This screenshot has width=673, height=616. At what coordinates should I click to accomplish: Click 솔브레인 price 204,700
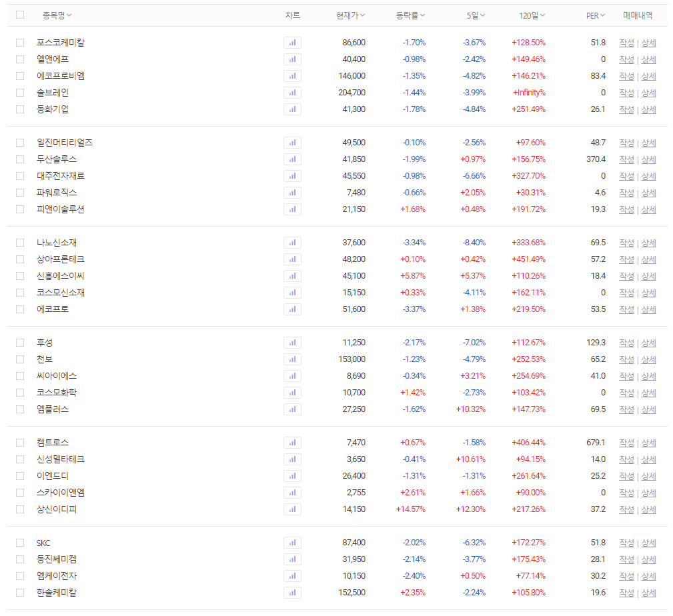(352, 93)
